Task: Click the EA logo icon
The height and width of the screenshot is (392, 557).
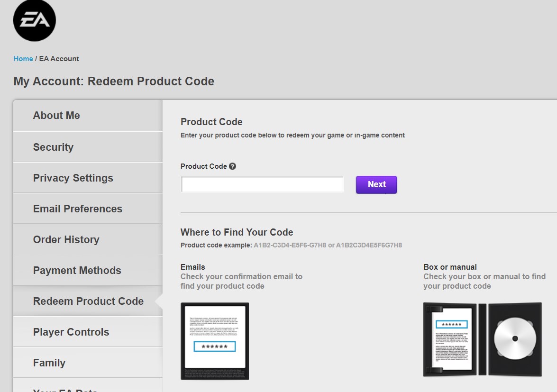Action: pyautogui.click(x=35, y=20)
